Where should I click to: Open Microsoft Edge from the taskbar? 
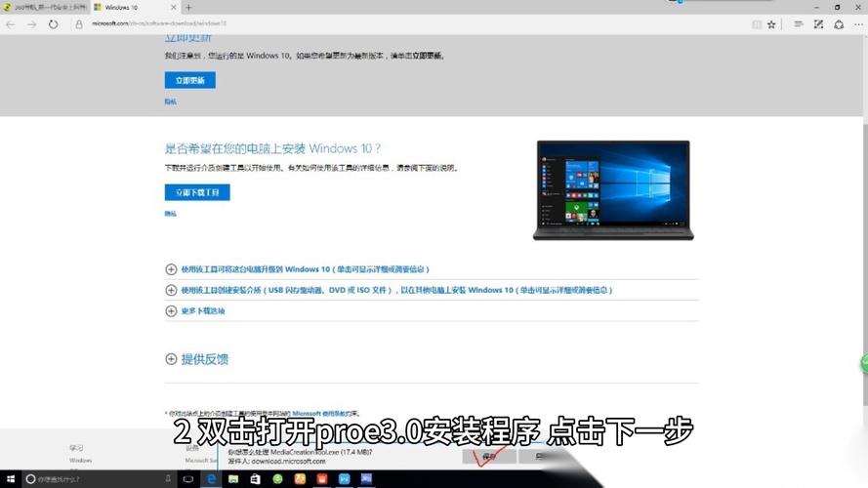click(212, 479)
